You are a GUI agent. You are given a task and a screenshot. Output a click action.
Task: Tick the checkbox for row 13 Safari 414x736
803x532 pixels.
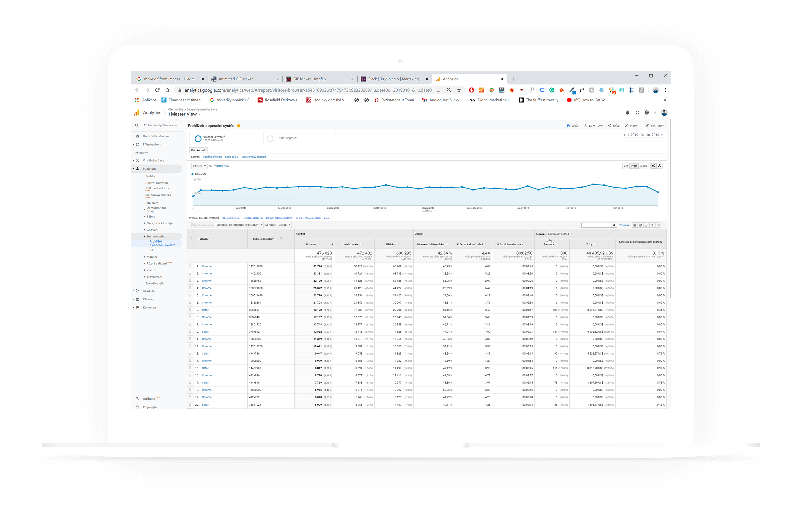[190, 353]
